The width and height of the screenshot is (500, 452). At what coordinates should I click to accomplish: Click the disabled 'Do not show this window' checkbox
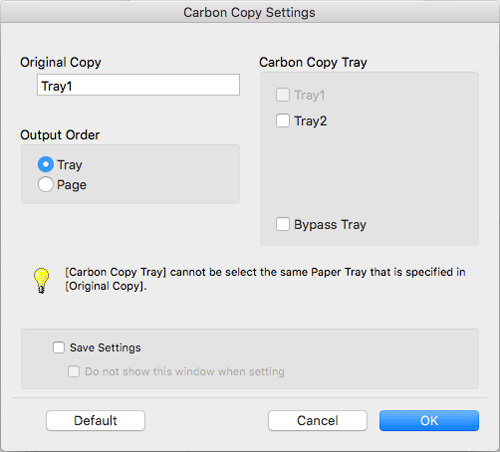click(x=74, y=371)
